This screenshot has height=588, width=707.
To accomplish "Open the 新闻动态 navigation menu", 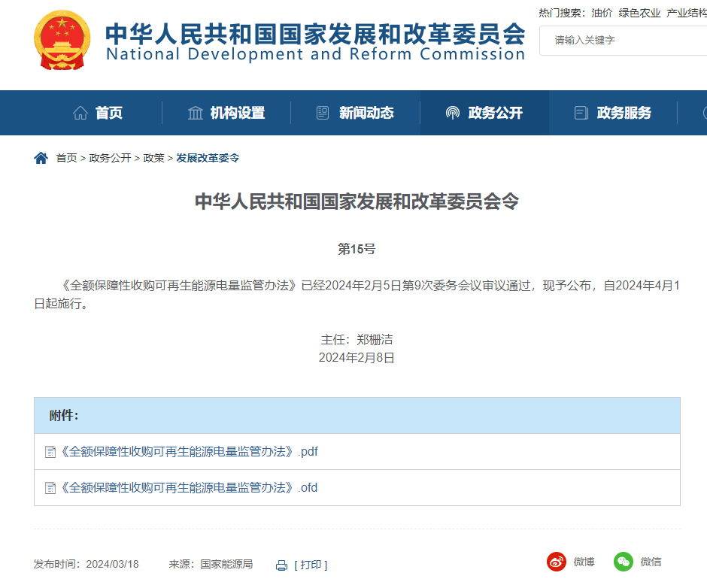I will click(x=355, y=113).
